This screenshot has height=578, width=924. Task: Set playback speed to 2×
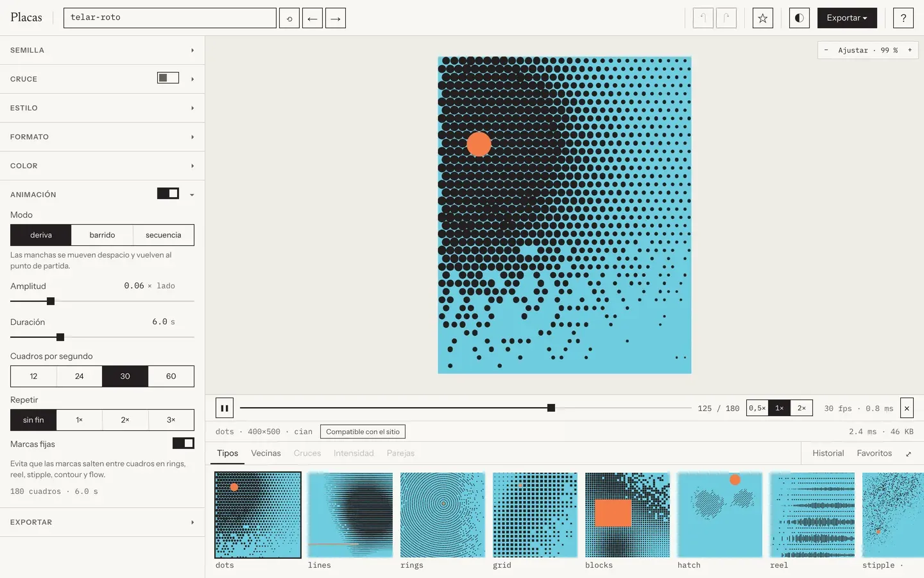(801, 408)
